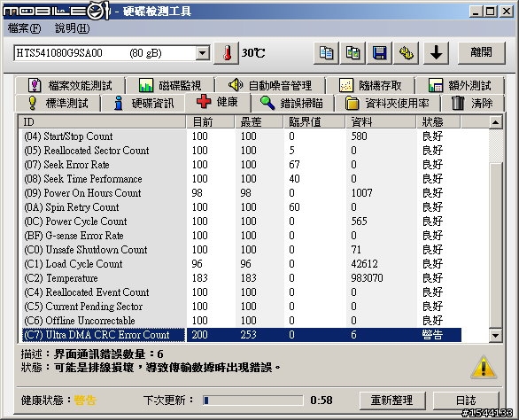The width and height of the screenshot is (519, 420).
Task: Click the 警告 status in the C7 row
Action: pyautogui.click(x=432, y=335)
